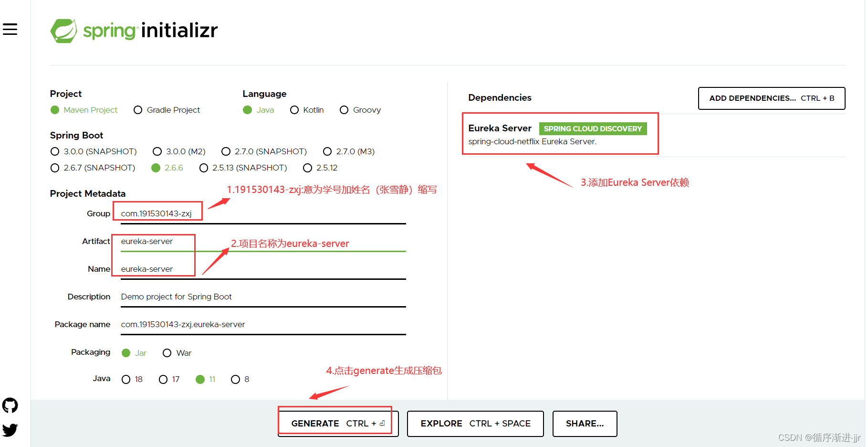Choose Java as language
This screenshot has height=447, width=868.
[x=247, y=110]
